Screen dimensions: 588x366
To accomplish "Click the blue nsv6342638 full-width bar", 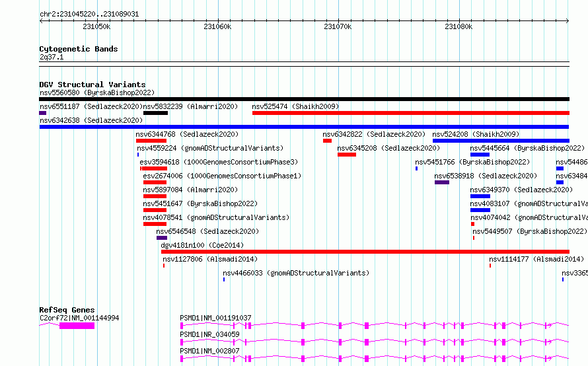I will click(304, 127).
